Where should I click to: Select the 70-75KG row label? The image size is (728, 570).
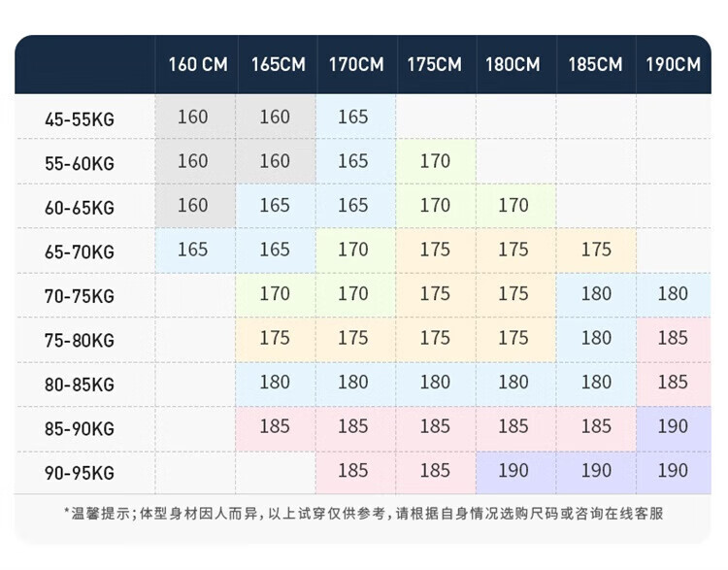tap(80, 296)
